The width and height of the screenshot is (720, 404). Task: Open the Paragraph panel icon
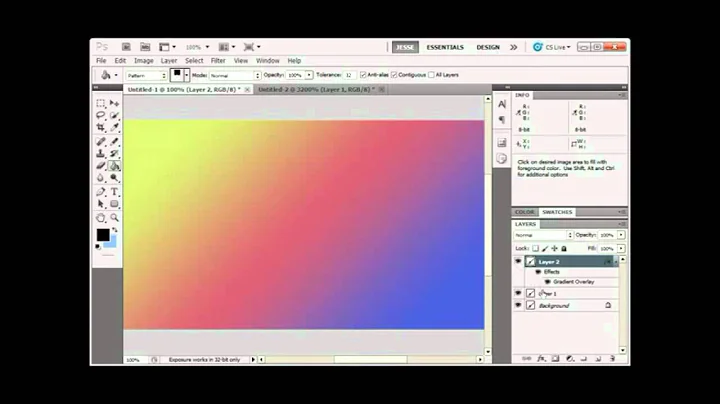pyautogui.click(x=502, y=120)
